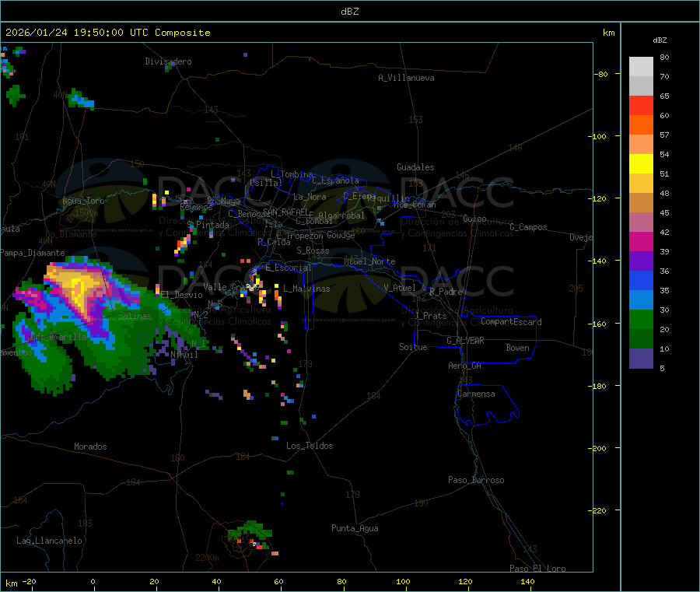Viewport: 700px width, 592px height.
Task: Click the red 60 dBZ legend swatch
Action: tap(641, 105)
